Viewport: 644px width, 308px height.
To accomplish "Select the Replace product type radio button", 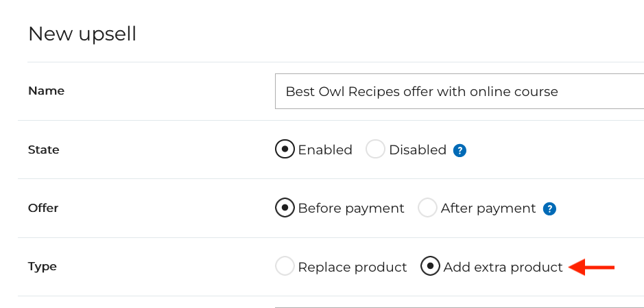I will (285, 266).
